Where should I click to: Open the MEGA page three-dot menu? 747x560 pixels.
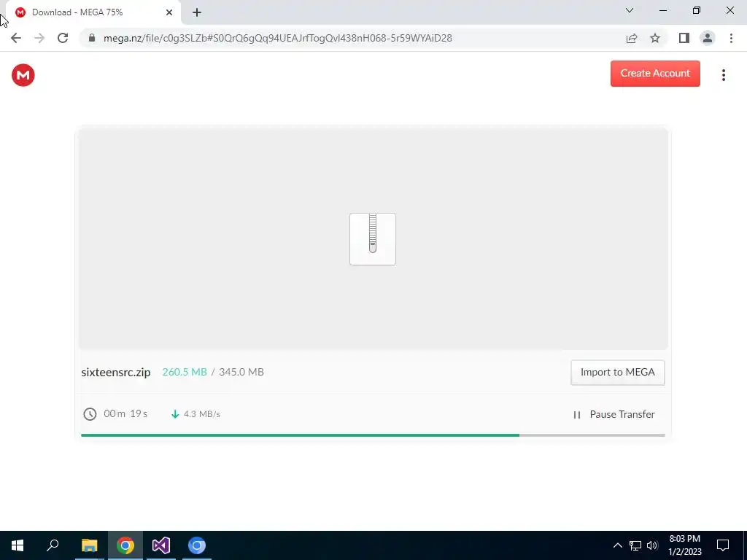(x=723, y=75)
